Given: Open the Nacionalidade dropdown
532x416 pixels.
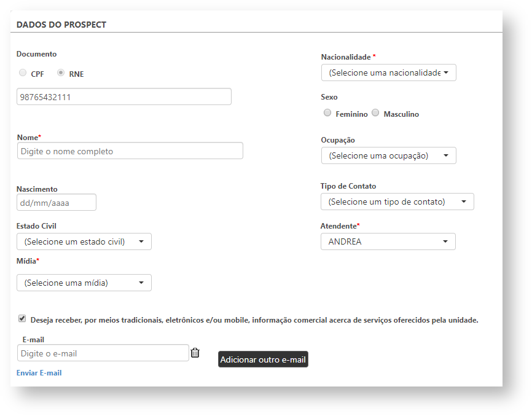Looking at the screenshot, I should [388, 73].
